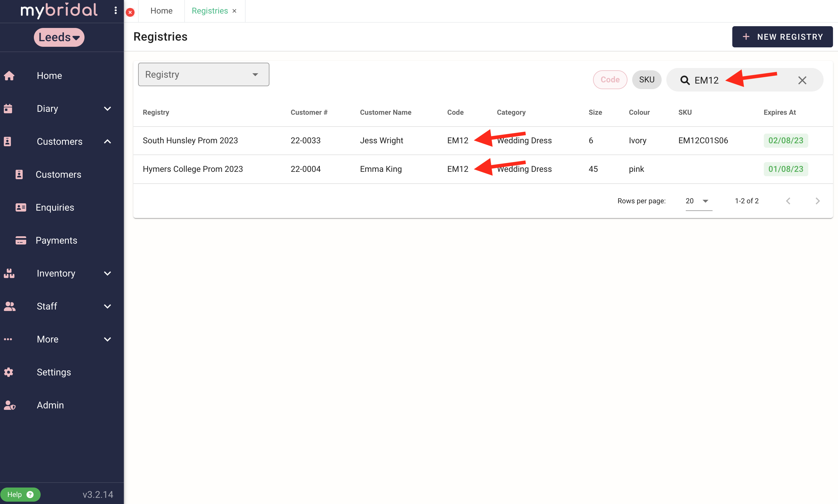Sort by Customer Name column header
838x504 pixels.
[385, 112]
